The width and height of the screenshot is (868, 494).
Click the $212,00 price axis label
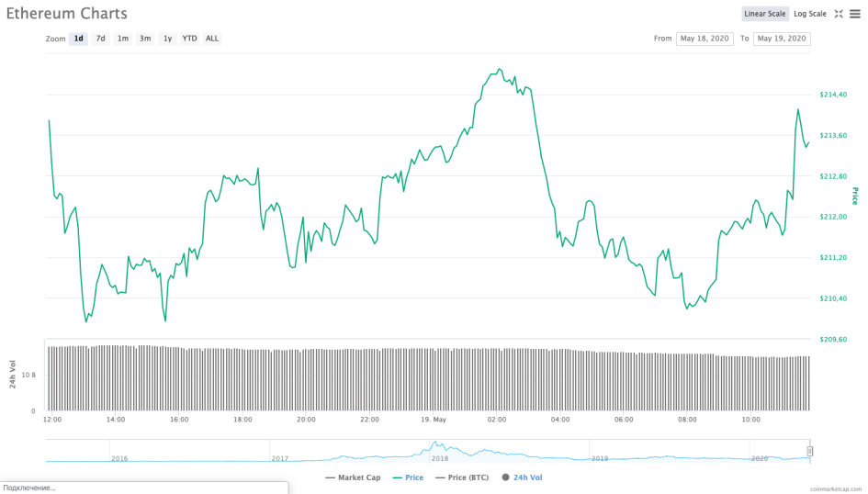833,217
